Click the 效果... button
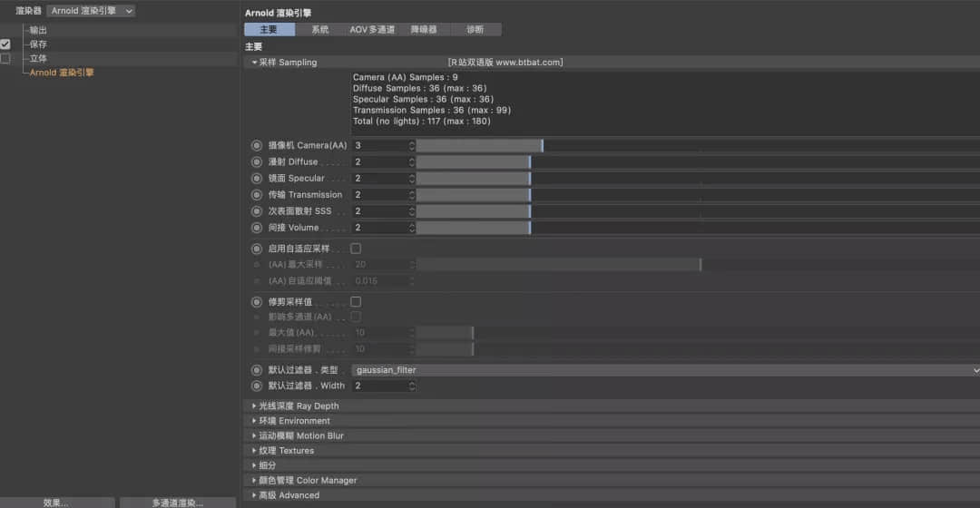The height and width of the screenshot is (508, 980). [x=56, y=503]
